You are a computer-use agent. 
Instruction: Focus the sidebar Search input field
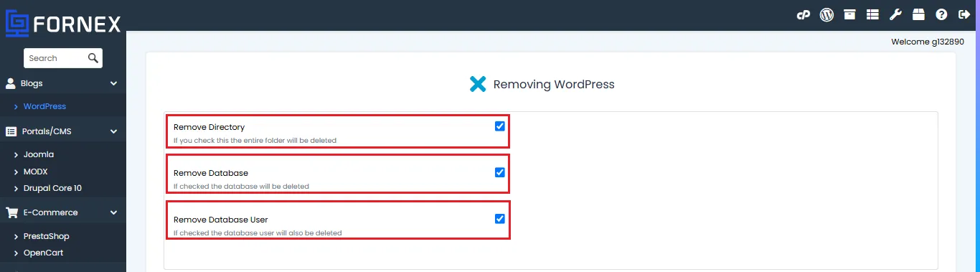pyautogui.click(x=63, y=58)
